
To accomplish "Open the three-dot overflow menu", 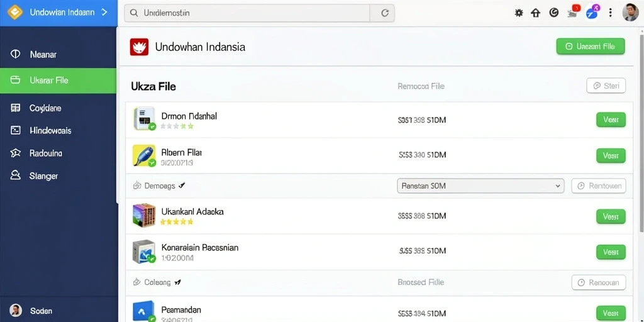I will [x=610, y=13].
